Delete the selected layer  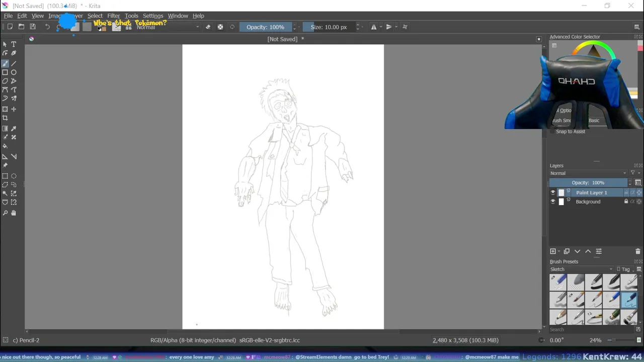tap(638, 251)
